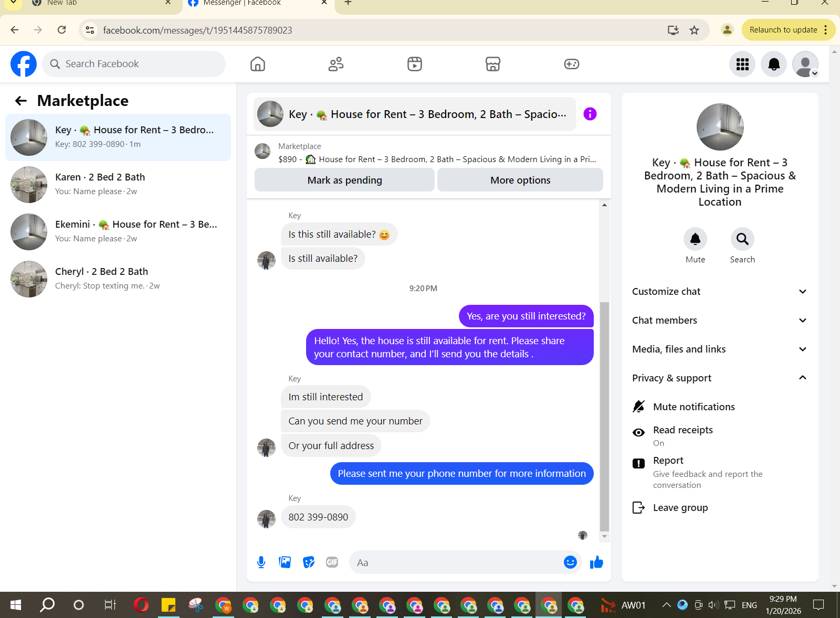Select the Messenger | Facebook browser tab
This screenshot has height=618, width=840.
click(257, 3)
